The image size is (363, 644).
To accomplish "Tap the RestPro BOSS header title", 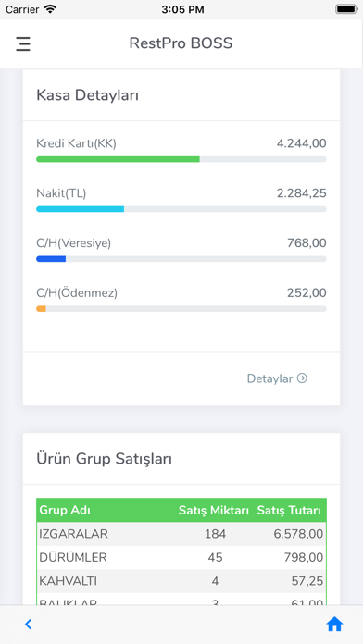I will [181, 43].
